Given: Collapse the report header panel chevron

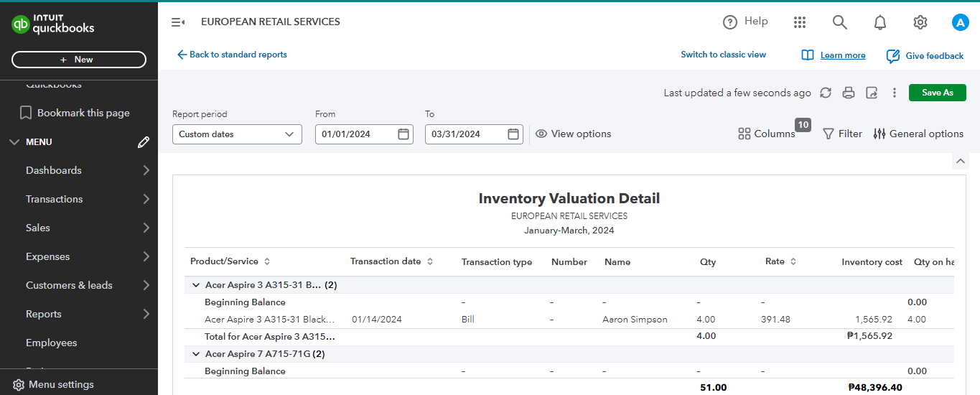Looking at the screenshot, I should click(961, 161).
